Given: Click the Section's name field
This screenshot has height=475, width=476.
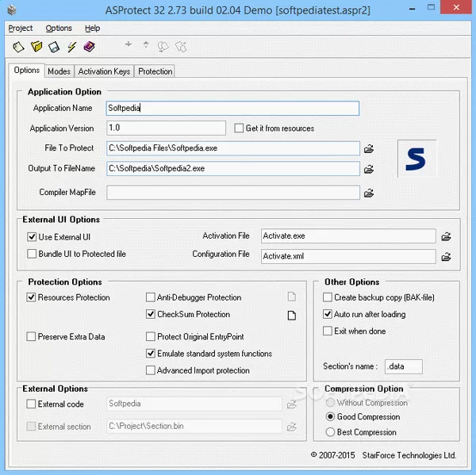Looking at the screenshot, I should click(404, 366).
